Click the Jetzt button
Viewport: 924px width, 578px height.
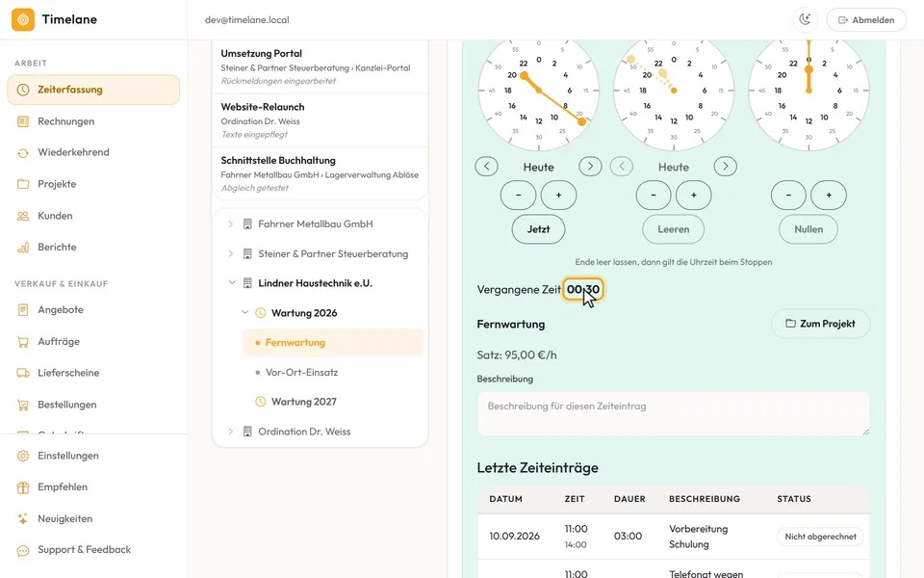(538, 229)
